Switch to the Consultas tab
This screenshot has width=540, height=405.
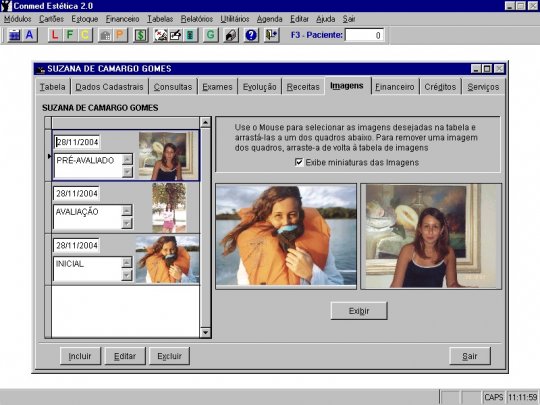pyautogui.click(x=173, y=87)
